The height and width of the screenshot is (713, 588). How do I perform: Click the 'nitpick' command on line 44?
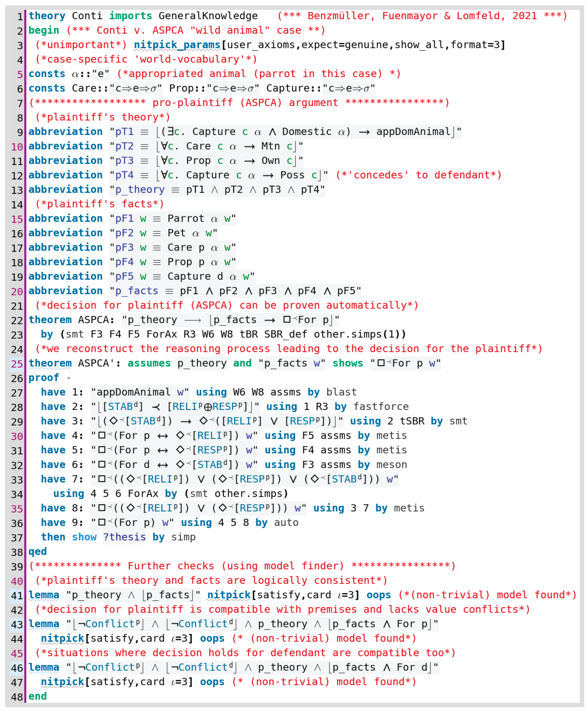coord(62,639)
